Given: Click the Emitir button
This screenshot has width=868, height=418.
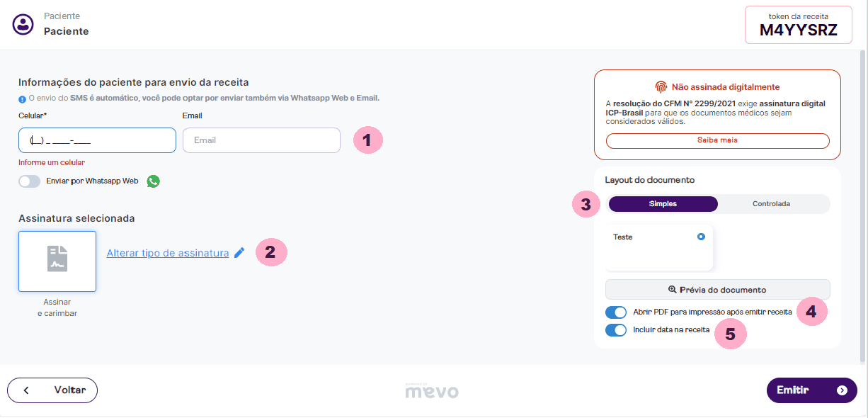Looking at the screenshot, I should click(x=811, y=390).
